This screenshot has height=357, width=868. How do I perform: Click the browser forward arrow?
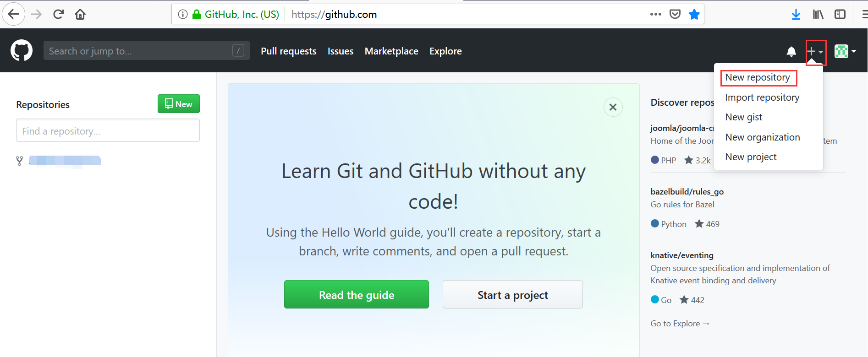tap(36, 14)
